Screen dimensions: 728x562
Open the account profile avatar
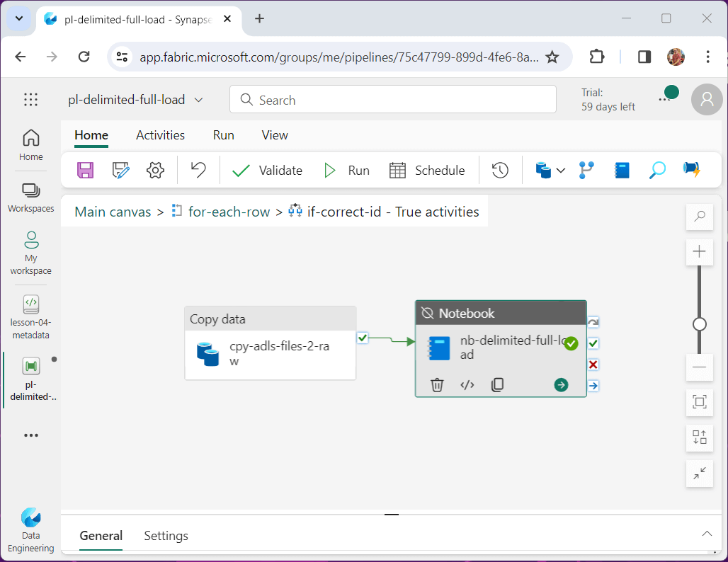pyautogui.click(x=707, y=99)
